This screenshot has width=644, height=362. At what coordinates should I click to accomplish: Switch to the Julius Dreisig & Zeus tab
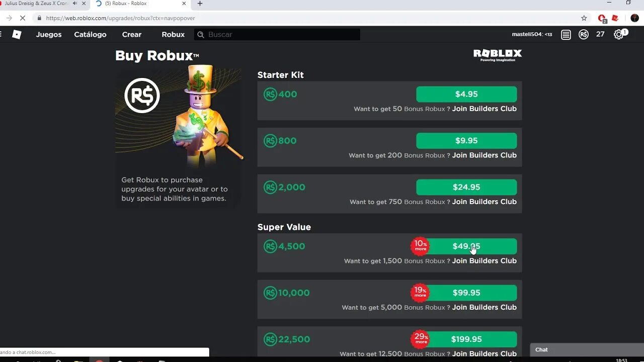[35, 4]
